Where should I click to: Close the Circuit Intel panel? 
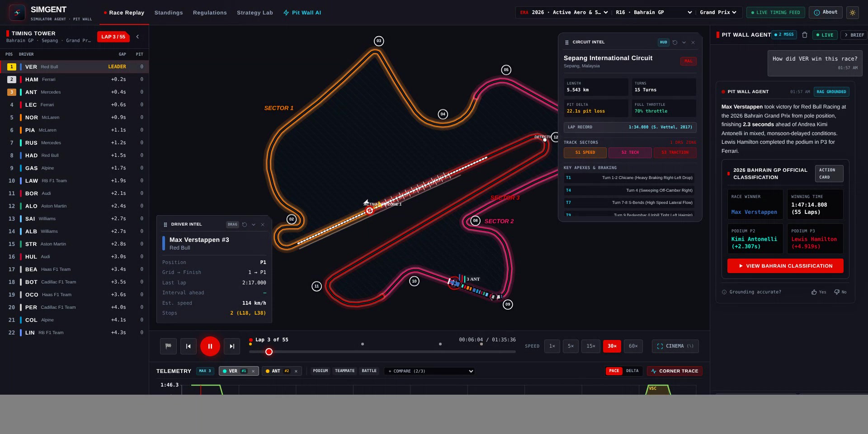click(693, 42)
